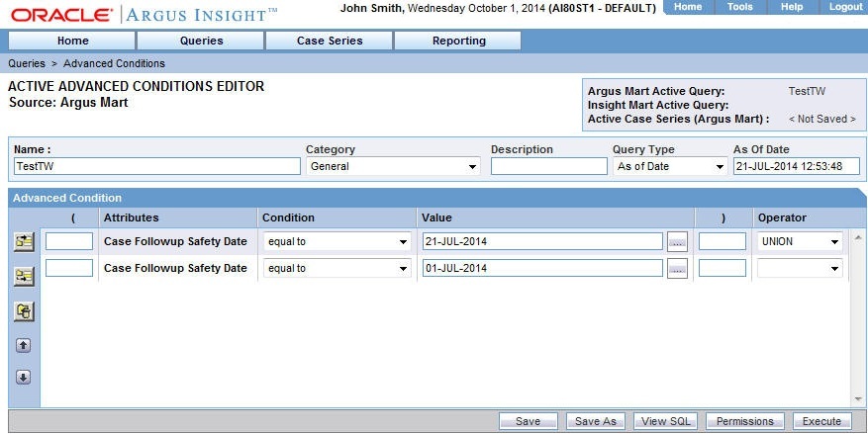Click the Advanced Conditions breadcrumb text
The height and width of the screenshot is (434, 868).
click(114, 63)
